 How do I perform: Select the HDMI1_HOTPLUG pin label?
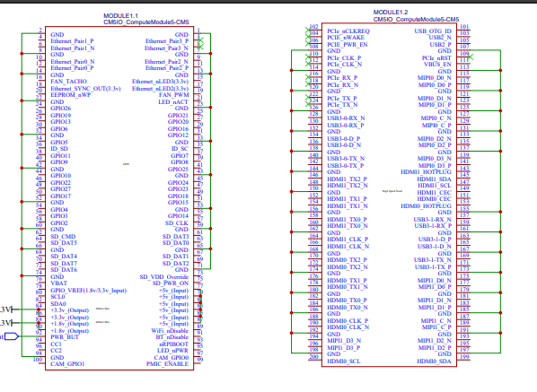coord(426,172)
